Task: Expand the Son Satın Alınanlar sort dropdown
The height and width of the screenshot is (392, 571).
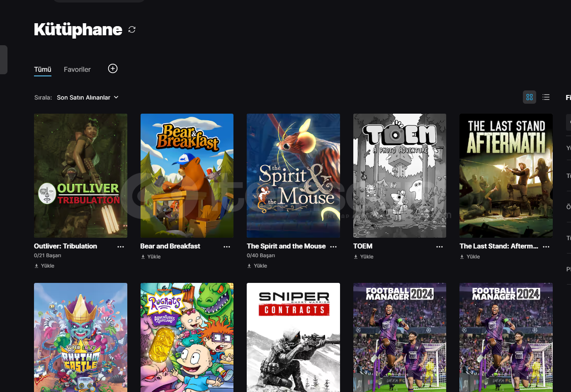Action: point(87,97)
